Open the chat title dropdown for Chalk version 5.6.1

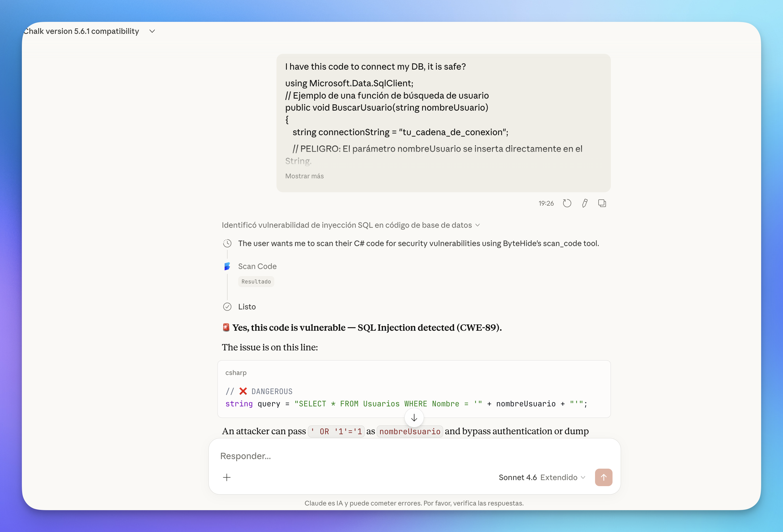(152, 31)
